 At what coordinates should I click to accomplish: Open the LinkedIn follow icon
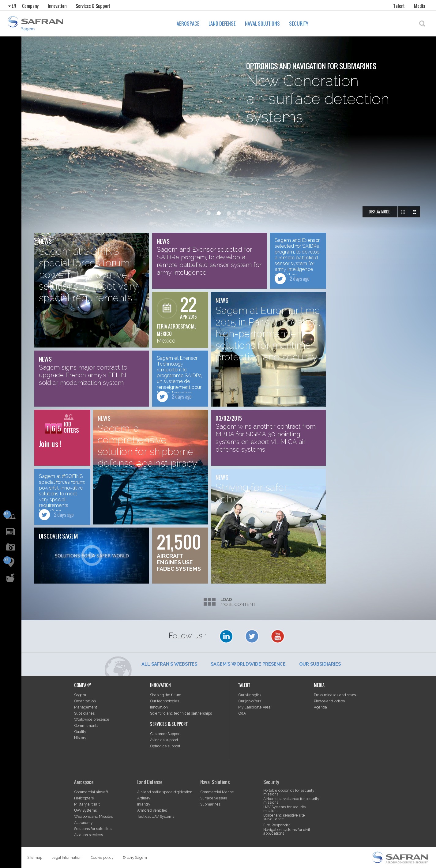[226, 636]
